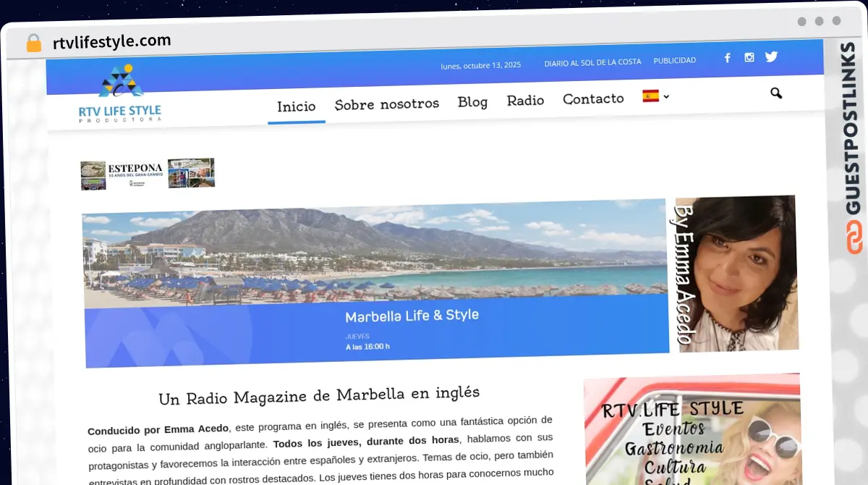Open the Sobre nosotros menu item

pyautogui.click(x=387, y=104)
